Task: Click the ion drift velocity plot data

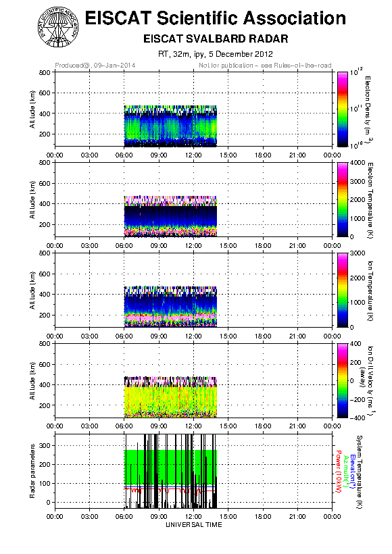Action: (170, 397)
